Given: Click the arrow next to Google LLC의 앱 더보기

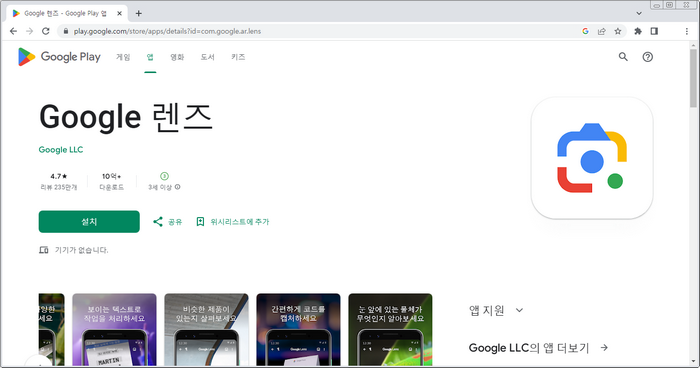Looking at the screenshot, I should point(604,347).
